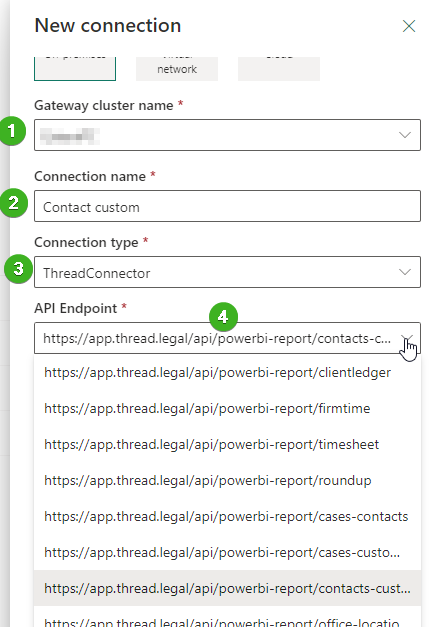
Task: Select the cases-custo... API endpoint option
Action: [x=227, y=553]
